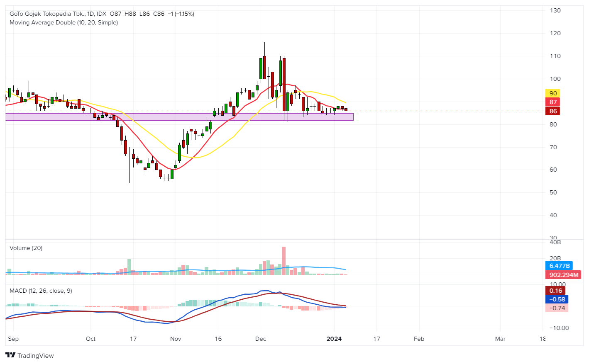This screenshot has height=364, width=589.
Task: Click the Volume (20) indicator label
Action: coord(26,248)
